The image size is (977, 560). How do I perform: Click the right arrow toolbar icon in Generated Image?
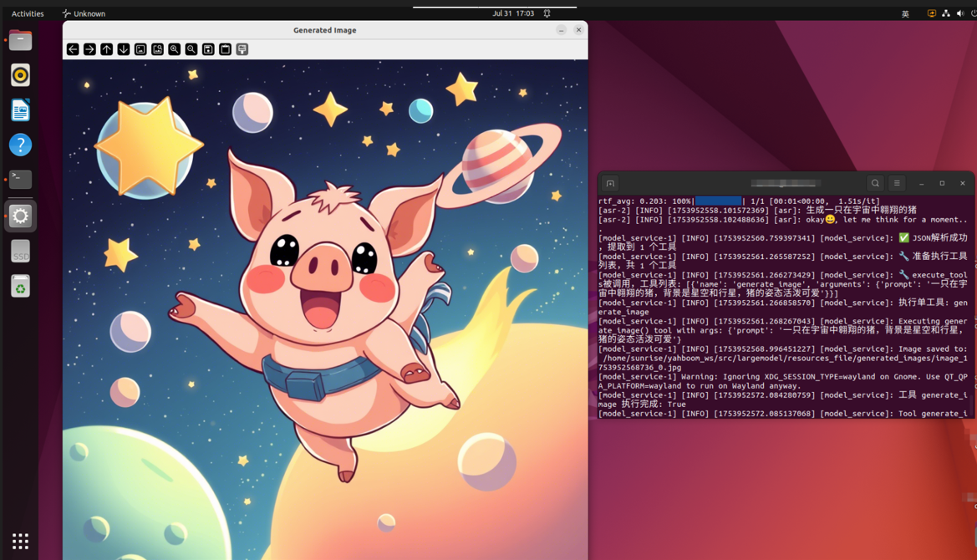(x=89, y=49)
